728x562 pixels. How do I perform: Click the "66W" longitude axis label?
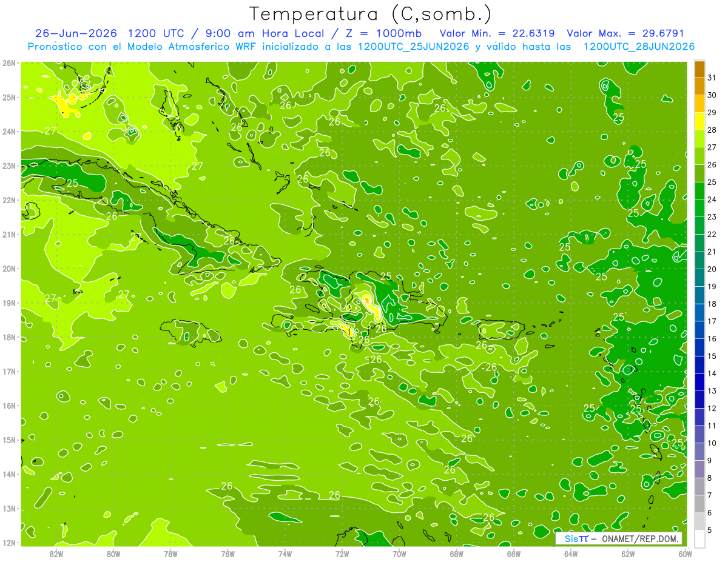(x=513, y=554)
